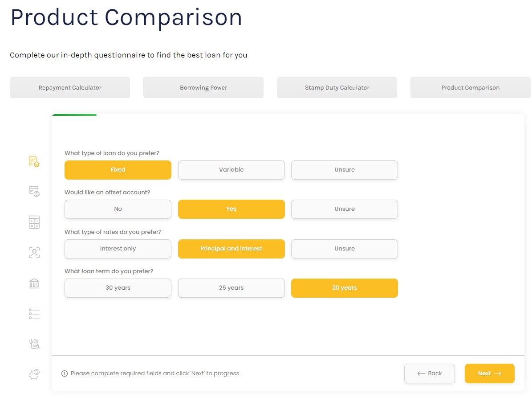This screenshot has width=532, height=398.
Task: Select the piggy bank savings step icon
Action: [x=34, y=374]
